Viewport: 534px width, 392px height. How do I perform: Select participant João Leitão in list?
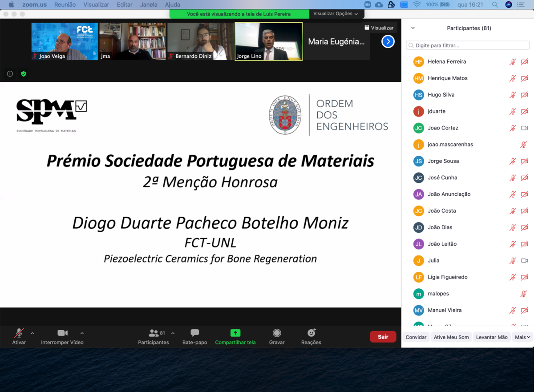click(x=468, y=244)
